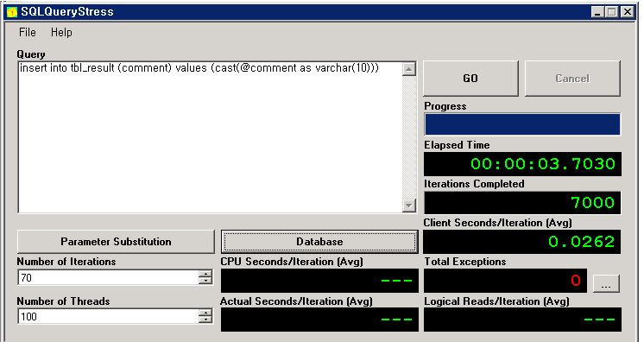Open the Help menu
Screen dimensions: 644x342
(61, 33)
